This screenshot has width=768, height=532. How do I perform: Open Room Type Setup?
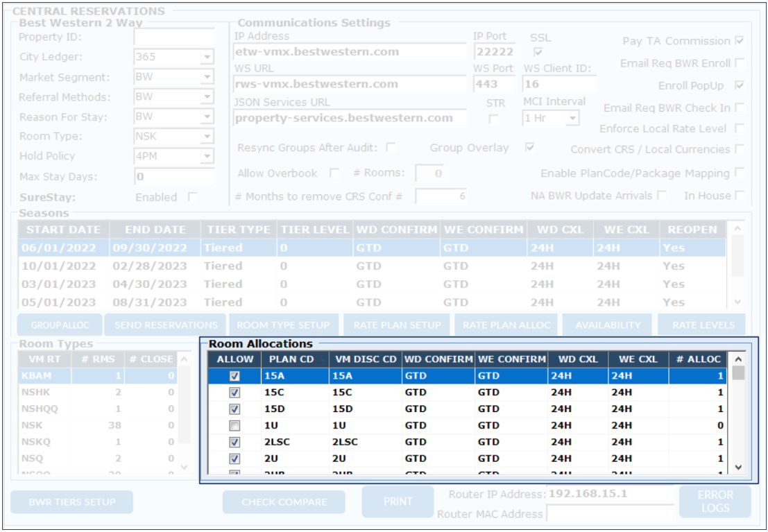[x=283, y=325]
